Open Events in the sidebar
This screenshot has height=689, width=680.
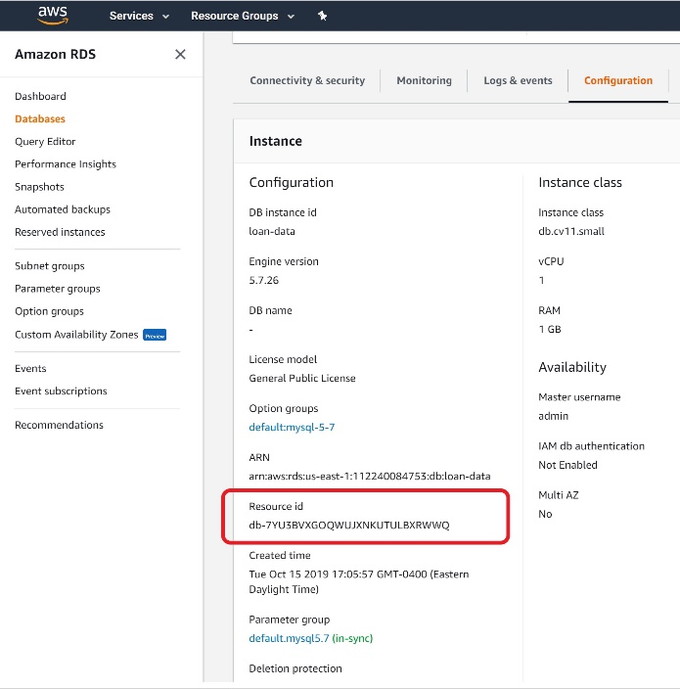[x=30, y=368]
